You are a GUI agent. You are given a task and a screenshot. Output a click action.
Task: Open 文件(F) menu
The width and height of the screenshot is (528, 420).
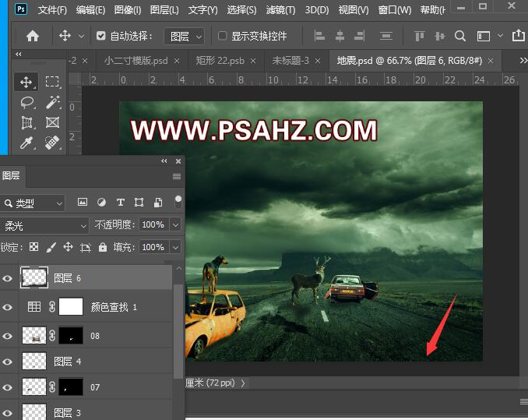tap(52, 10)
